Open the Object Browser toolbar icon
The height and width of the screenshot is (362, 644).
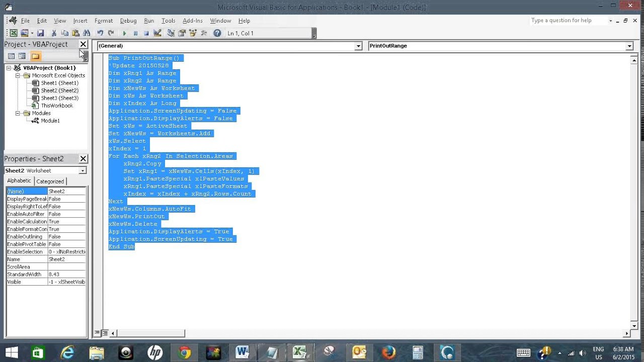(x=193, y=33)
